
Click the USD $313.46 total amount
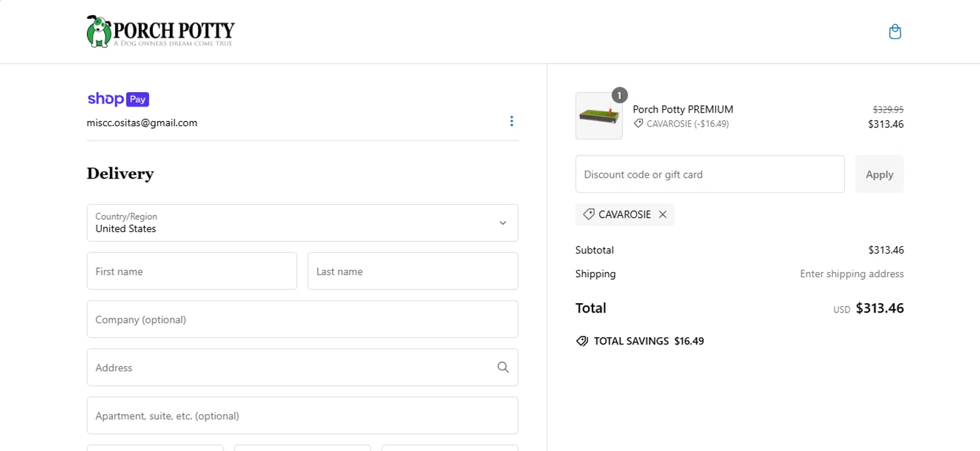point(868,309)
